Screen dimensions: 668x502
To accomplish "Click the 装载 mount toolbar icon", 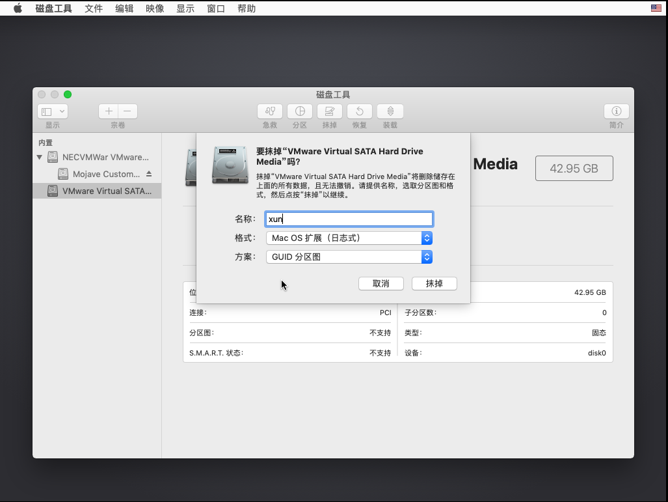I will coord(390,111).
